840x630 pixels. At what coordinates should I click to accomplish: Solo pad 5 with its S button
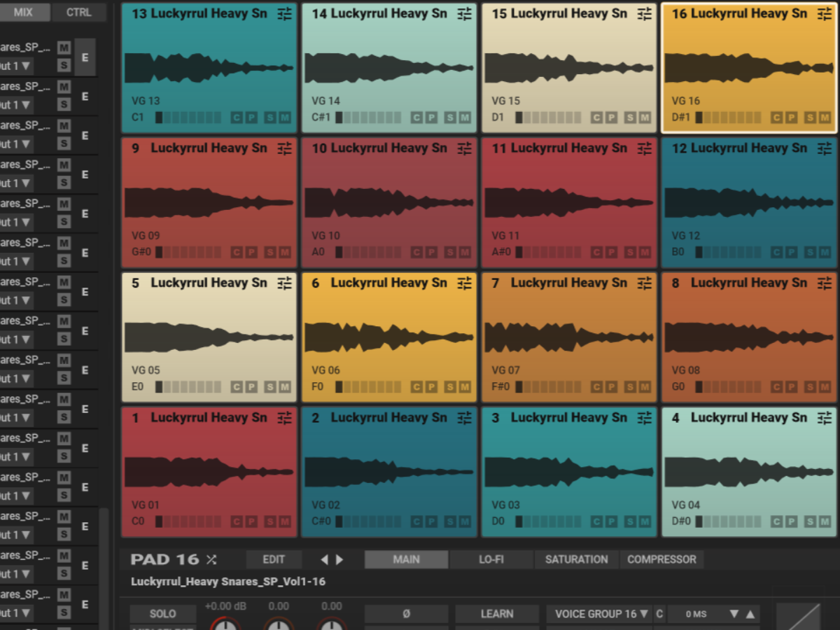point(270,387)
